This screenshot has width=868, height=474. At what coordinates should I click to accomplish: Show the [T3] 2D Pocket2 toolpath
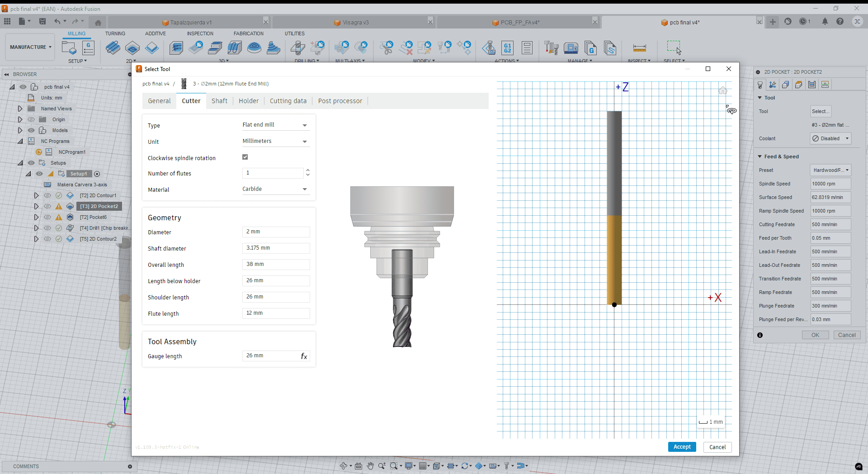[47, 206]
